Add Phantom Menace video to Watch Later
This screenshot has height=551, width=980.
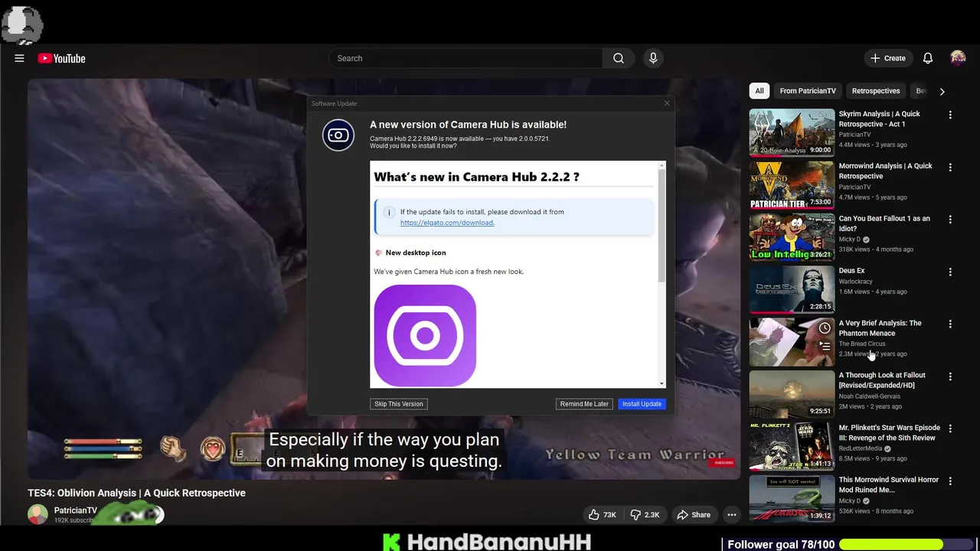[x=825, y=328]
